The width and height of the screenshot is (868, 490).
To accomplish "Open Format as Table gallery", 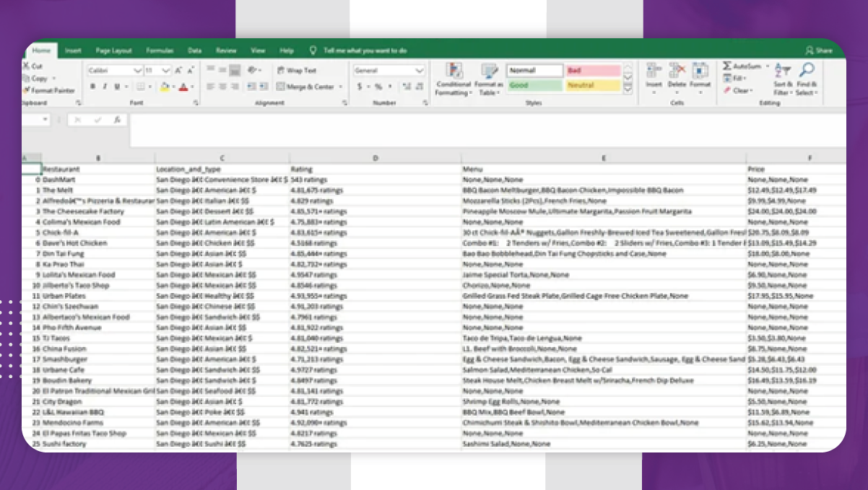I will coord(490,71).
